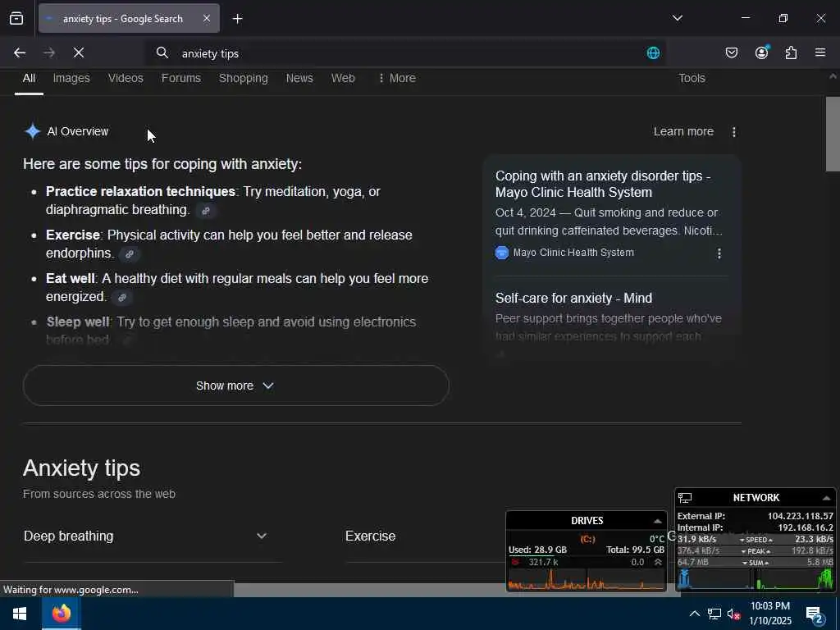The height and width of the screenshot is (630, 840).
Task: Open search Tools
Action: coord(692,78)
